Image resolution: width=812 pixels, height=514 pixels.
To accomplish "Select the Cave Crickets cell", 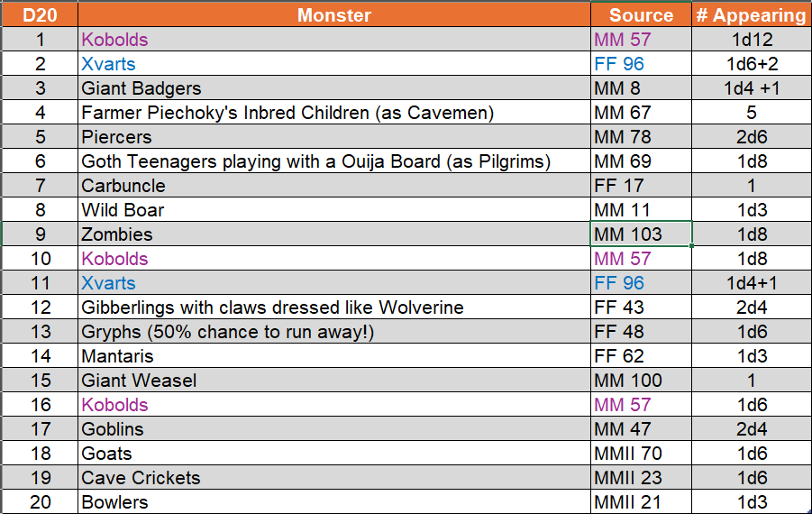I will (334, 478).
